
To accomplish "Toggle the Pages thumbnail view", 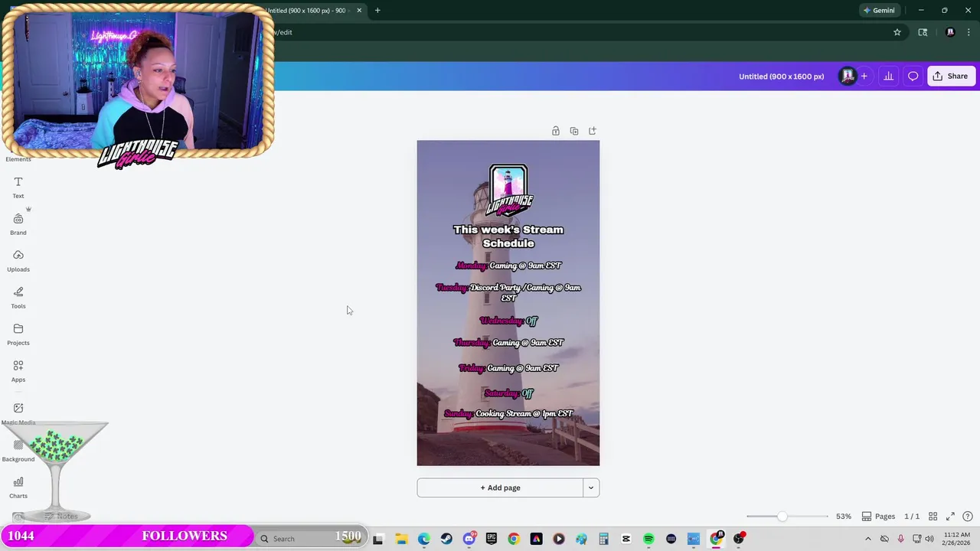I will [878, 517].
